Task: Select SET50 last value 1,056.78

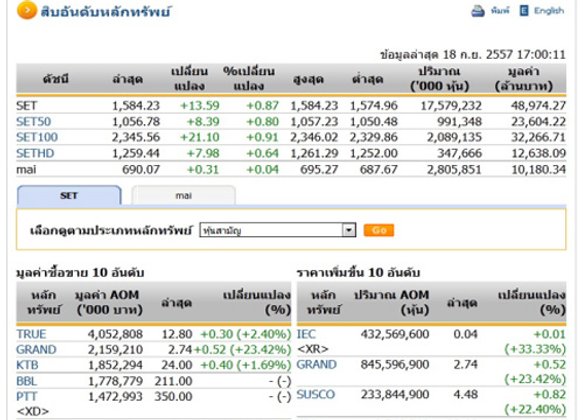Action: pyautogui.click(x=136, y=122)
